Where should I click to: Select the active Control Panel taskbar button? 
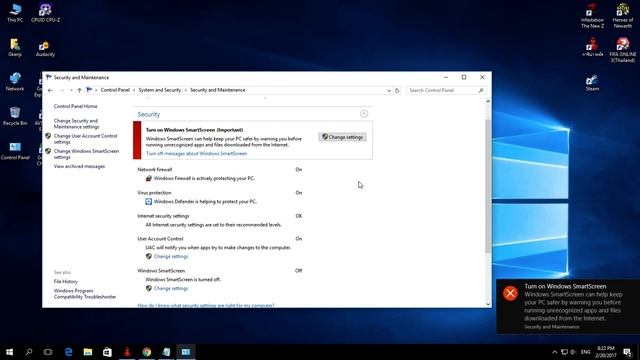pyautogui.click(x=186, y=352)
